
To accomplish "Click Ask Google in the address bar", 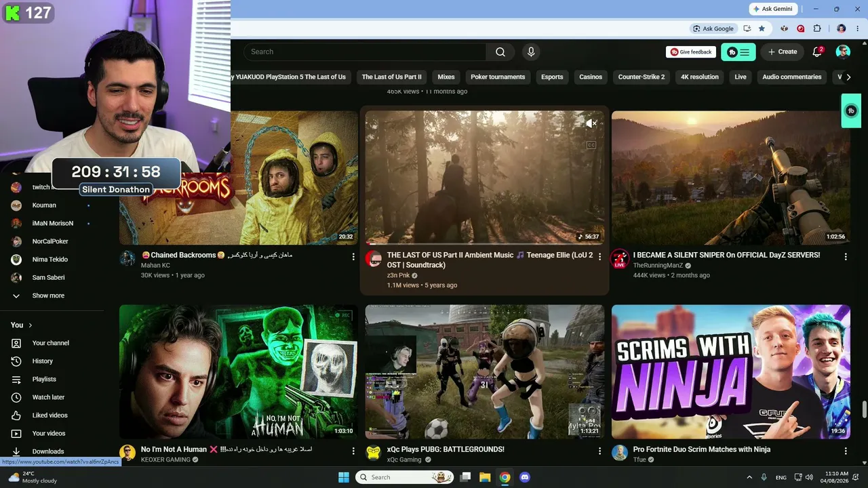I will coord(713,28).
